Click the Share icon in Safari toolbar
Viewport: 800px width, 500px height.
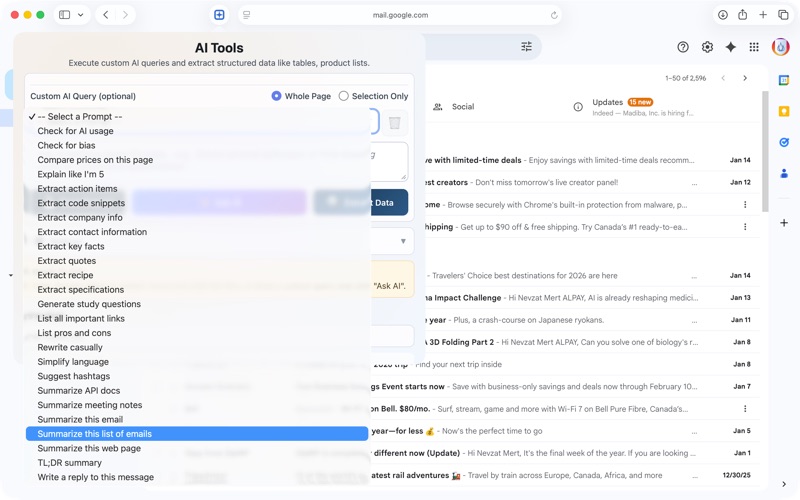coord(743,15)
